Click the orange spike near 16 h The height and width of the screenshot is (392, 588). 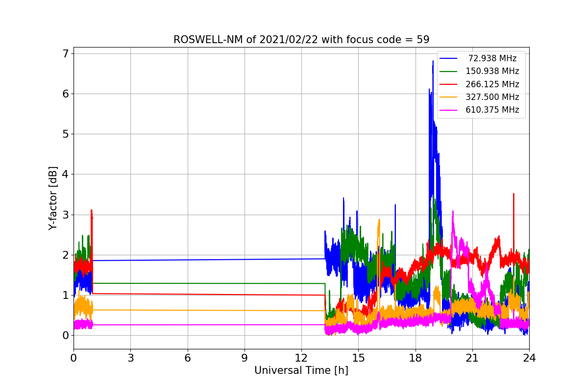pyautogui.click(x=379, y=220)
